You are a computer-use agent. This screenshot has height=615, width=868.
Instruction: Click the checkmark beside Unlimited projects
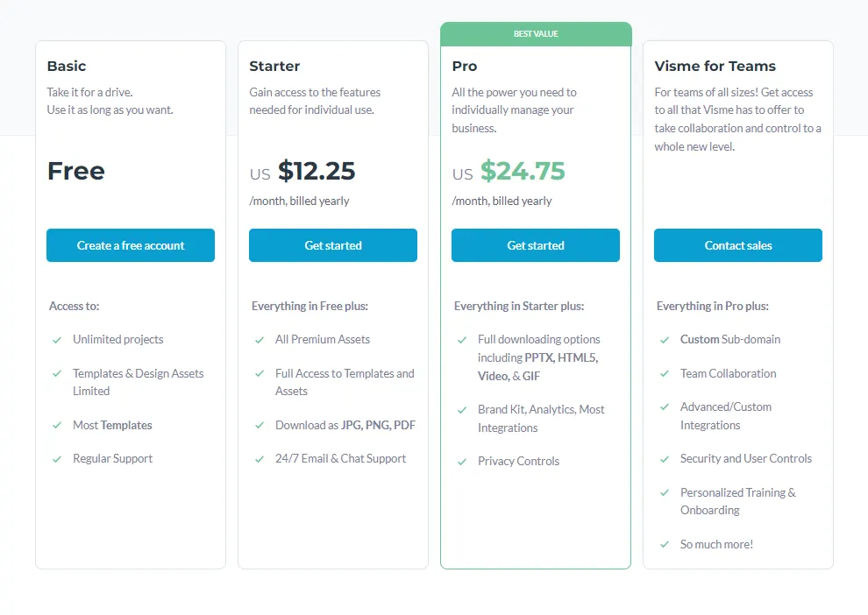[56, 339]
